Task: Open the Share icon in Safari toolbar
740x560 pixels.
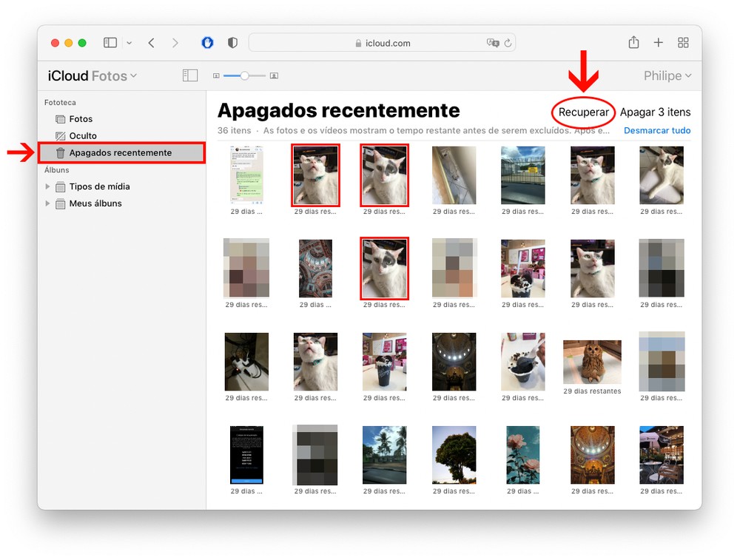Action: tap(633, 43)
